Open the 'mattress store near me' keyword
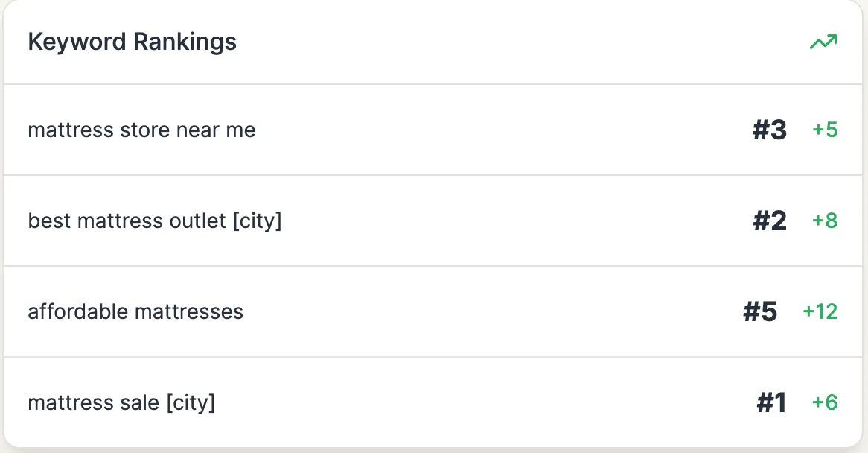868x453 pixels. pyautogui.click(x=141, y=130)
